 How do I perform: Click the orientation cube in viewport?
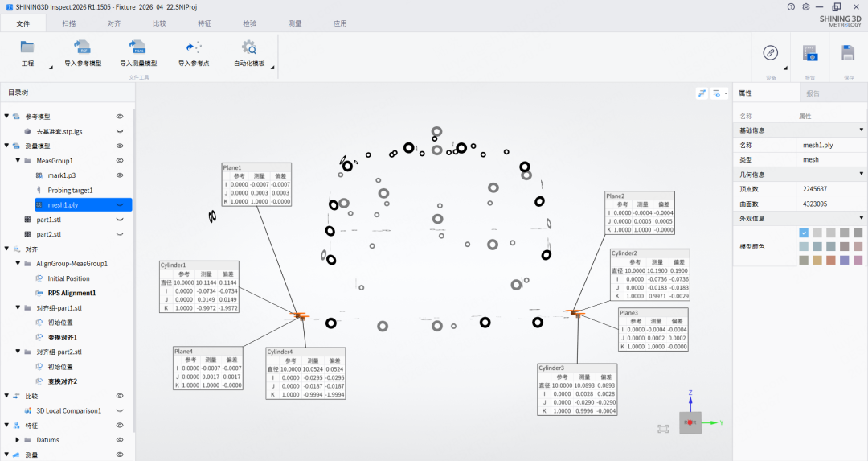point(690,422)
